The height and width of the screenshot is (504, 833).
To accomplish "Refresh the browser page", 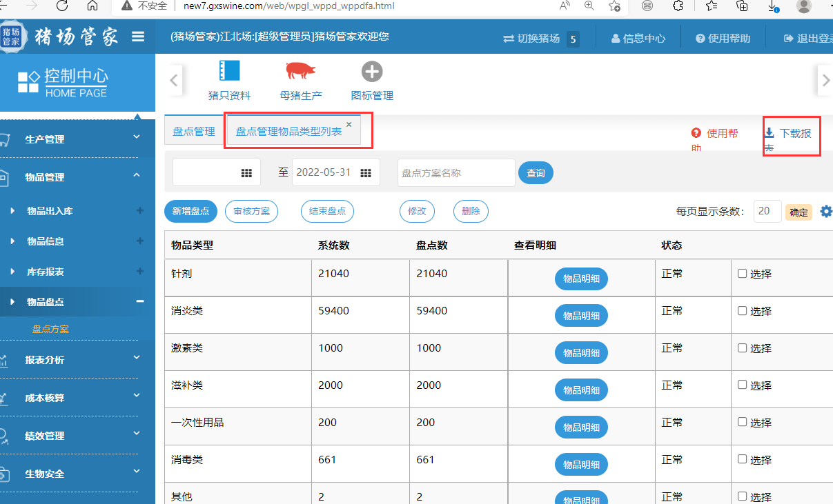I will coord(62,6).
